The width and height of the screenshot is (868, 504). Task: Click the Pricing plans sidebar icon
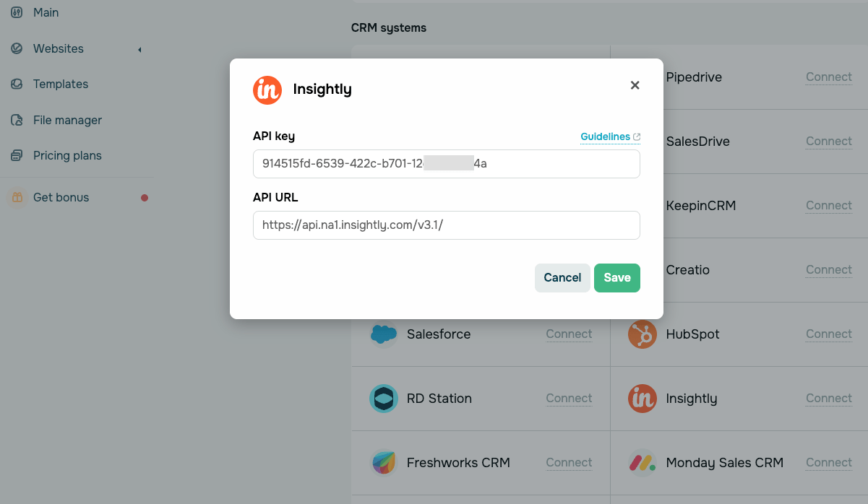coord(17,155)
